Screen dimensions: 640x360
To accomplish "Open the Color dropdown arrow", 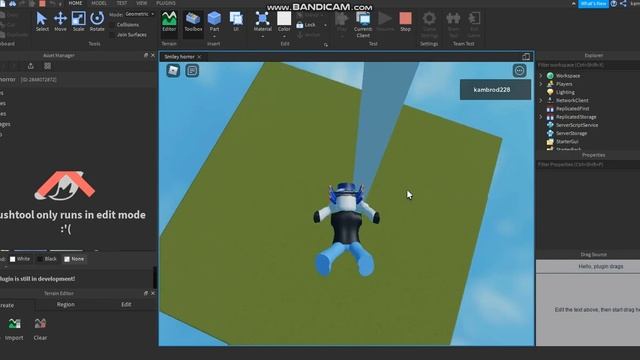I will (x=284, y=36).
